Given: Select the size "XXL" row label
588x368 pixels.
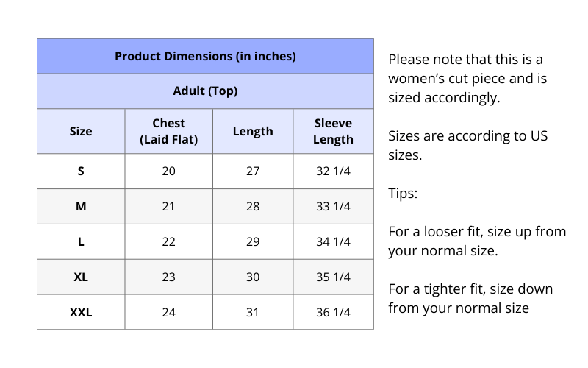Looking at the screenshot, I should (x=81, y=313).
